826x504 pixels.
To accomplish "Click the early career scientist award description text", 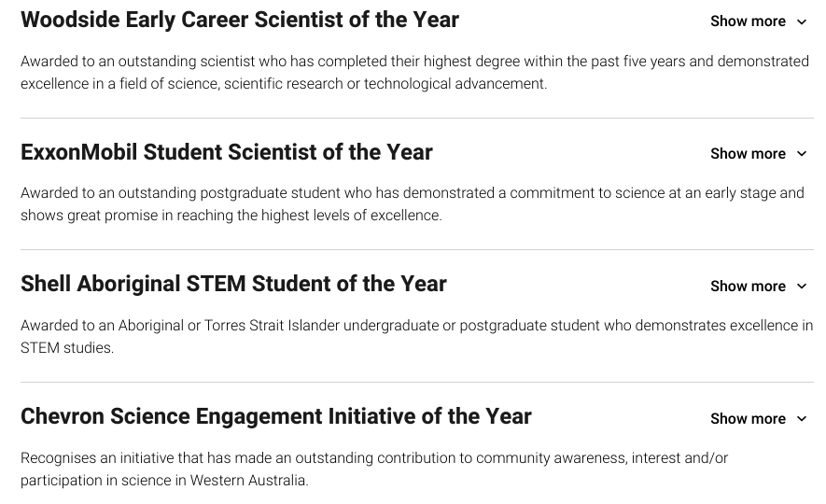I will [x=414, y=73].
